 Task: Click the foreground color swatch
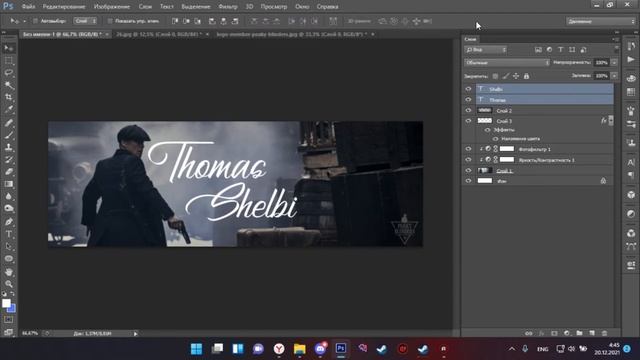6,303
